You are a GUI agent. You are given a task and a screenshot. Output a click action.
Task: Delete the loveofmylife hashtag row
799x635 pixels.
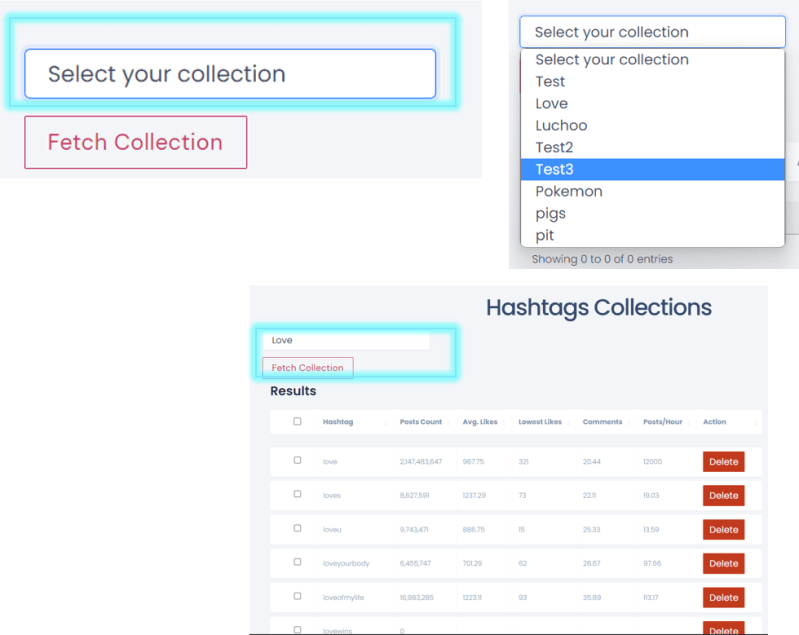coord(724,597)
